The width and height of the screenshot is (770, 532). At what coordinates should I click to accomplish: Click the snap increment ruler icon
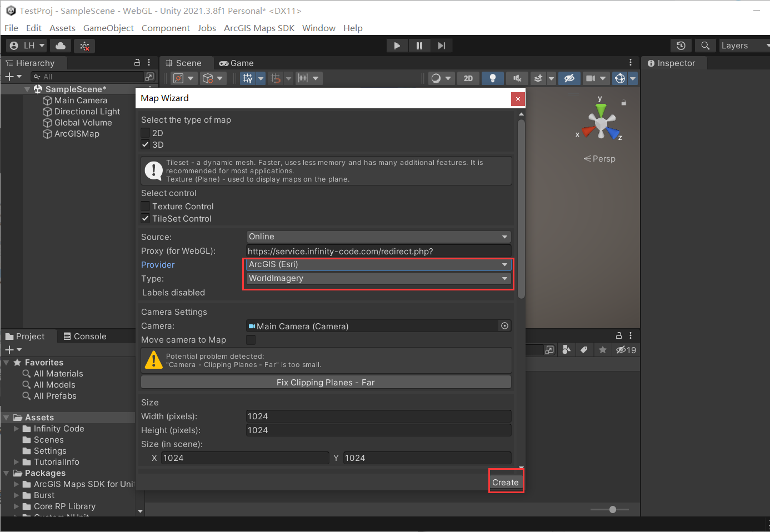303,78
